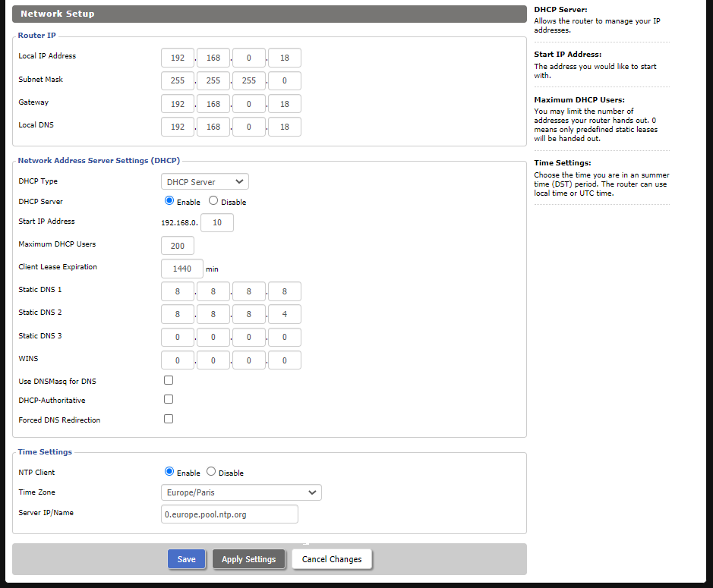
Task: Focus the WINS first octet field
Action: pyautogui.click(x=178, y=360)
